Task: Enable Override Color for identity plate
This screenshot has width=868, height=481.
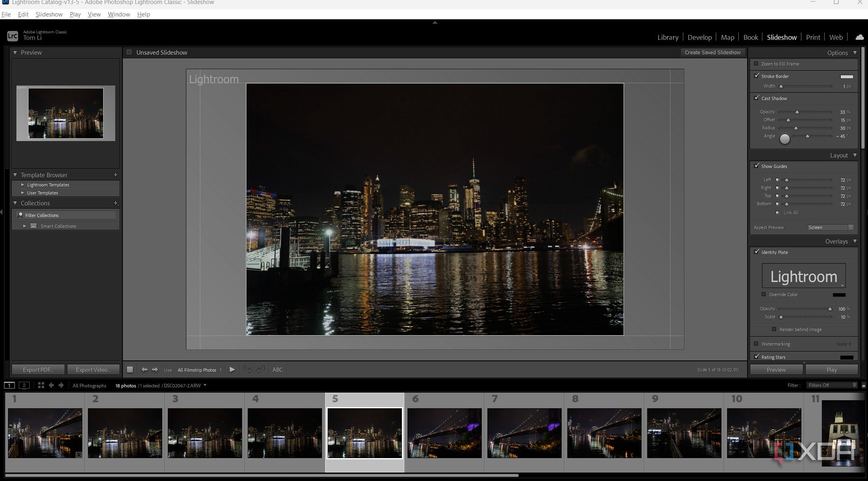Action: pyautogui.click(x=764, y=295)
